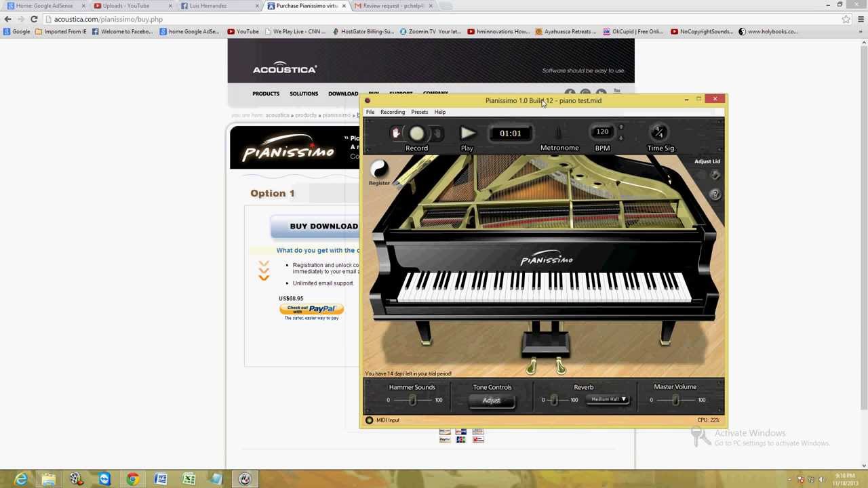868x488 pixels.
Task: Open the NoCopyrightSounds bookmark
Action: (703, 31)
